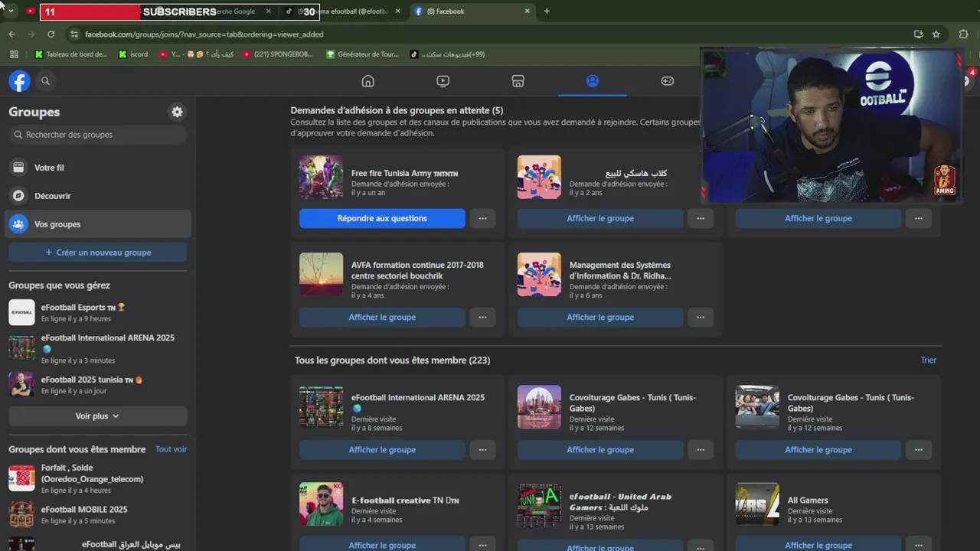980x551 pixels.
Task: Open Covoiturage Gabes - Tunis middle card thumbnail
Action: (539, 407)
